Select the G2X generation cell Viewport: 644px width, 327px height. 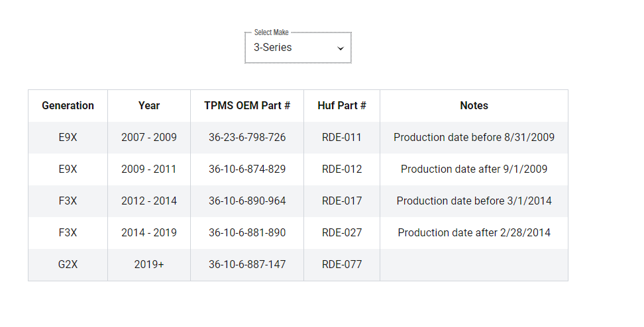tap(68, 264)
